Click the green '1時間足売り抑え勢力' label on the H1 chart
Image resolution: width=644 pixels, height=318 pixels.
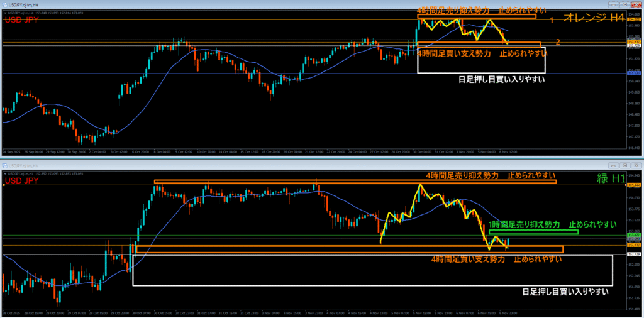(x=524, y=224)
